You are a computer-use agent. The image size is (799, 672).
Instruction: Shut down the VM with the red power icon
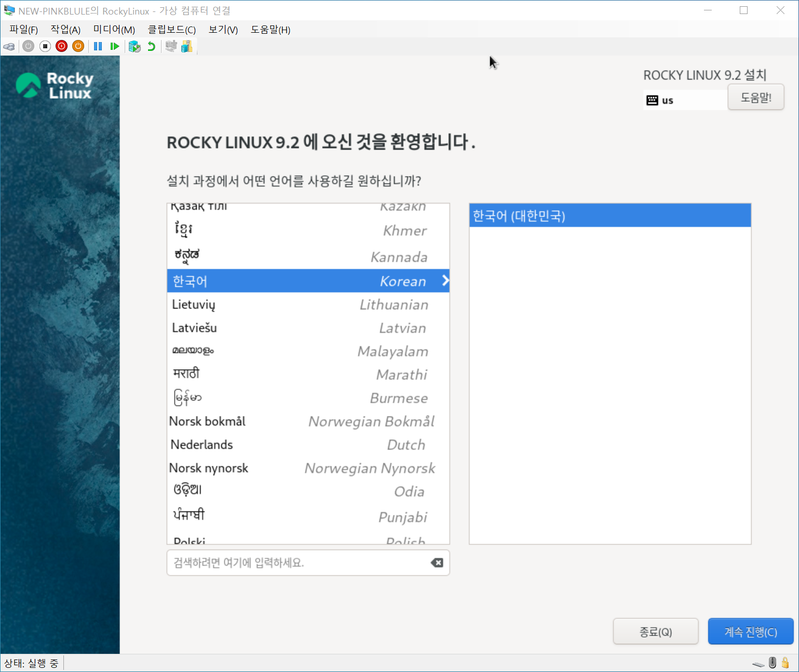click(x=62, y=46)
